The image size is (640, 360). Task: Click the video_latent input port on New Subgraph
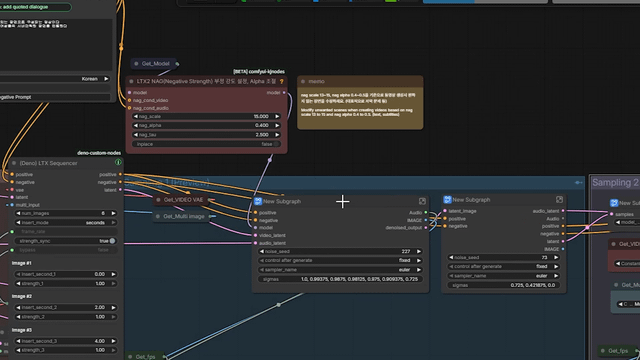(256, 236)
